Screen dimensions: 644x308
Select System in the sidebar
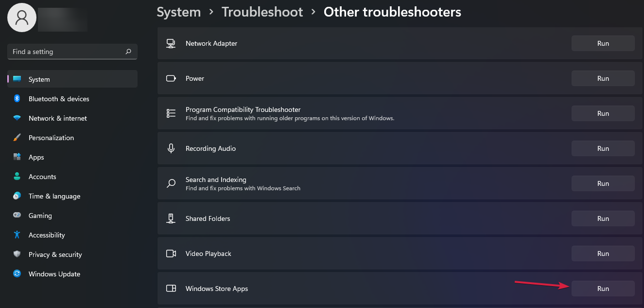coord(39,79)
